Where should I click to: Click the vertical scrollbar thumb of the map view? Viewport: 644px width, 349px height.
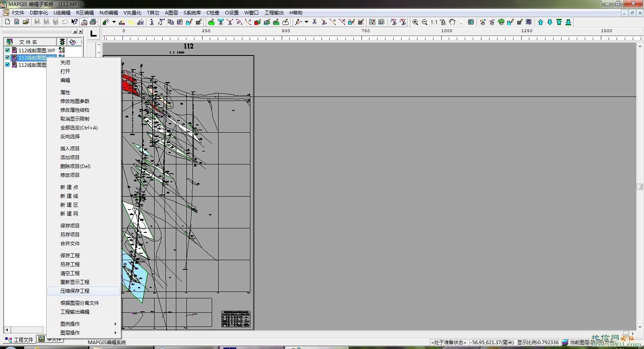[x=640, y=187]
